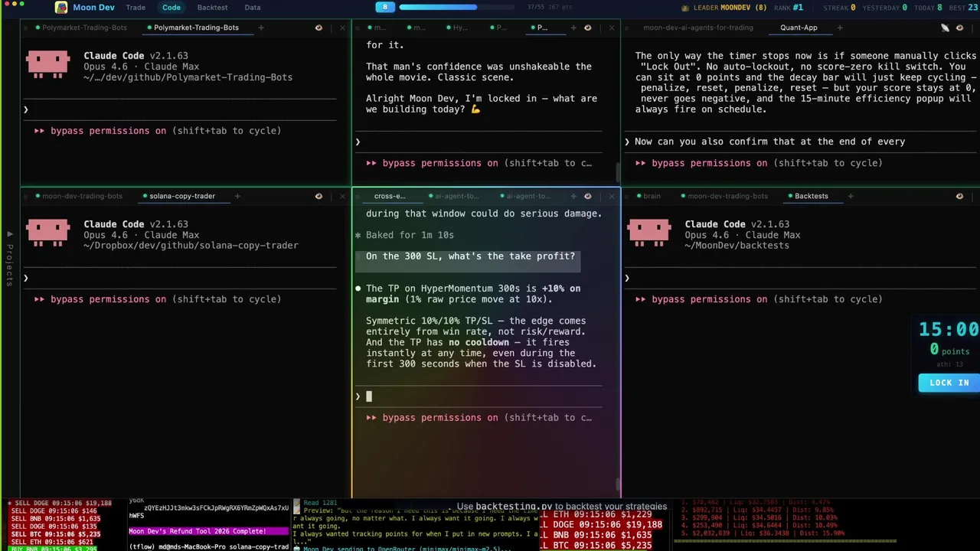Image resolution: width=980 pixels, height=551 pixels.
Task: Close the solana-copy-trader pane
Action: pos(342,196)
